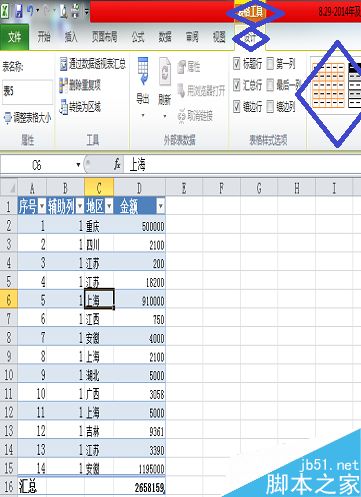Click the 刷新 refresh icon
Screen dimensions: 361x497
click(x=165, y=71)
